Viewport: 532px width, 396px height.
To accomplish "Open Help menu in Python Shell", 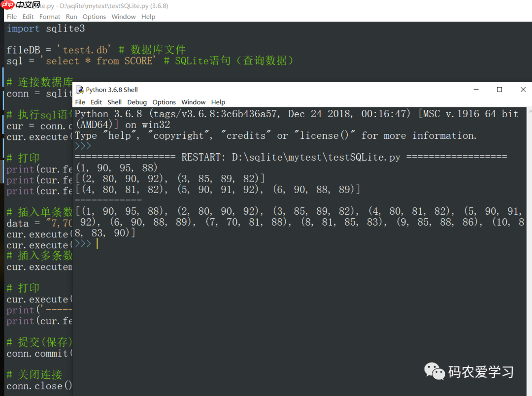I will [218, 102].
